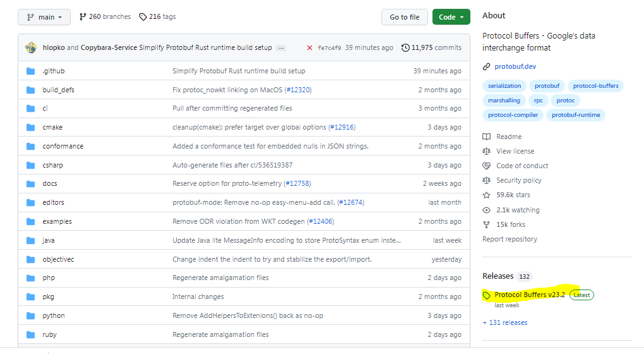Open the python folder
Image resolution: width=644 pixels, height=354 pixels.
point(54,315)
